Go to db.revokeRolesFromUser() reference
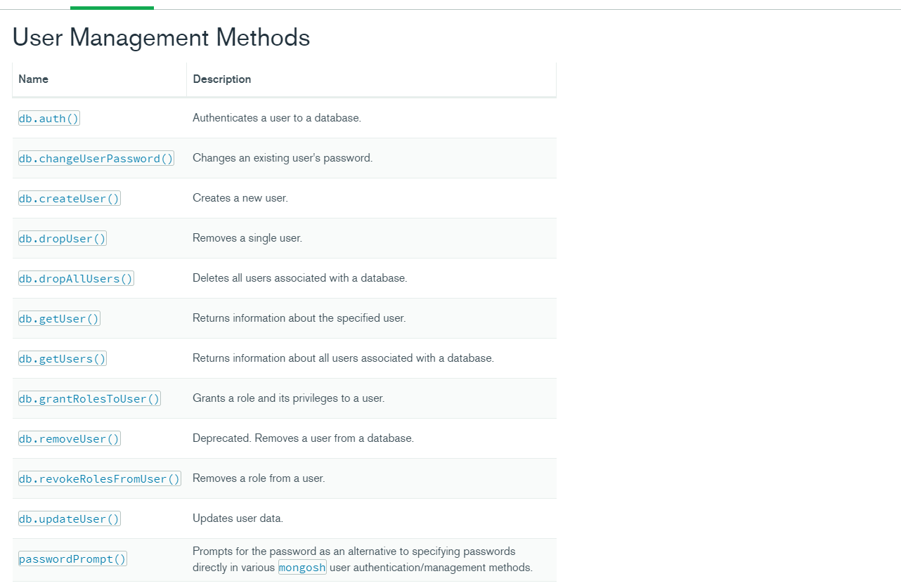Image resolution: width=901 pixels, height=588 pixels. click(x=100, y=479)
